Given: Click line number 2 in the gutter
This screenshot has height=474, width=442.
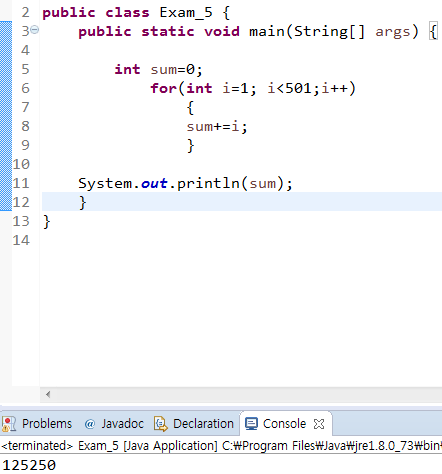Looking at the screenshot, I should coord(25,13).
